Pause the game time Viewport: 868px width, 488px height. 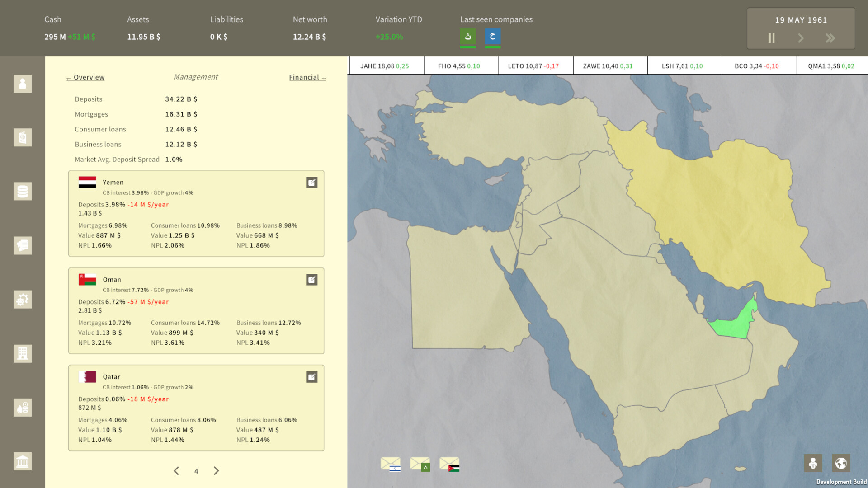pyautogui.click(x=771, y=38)
